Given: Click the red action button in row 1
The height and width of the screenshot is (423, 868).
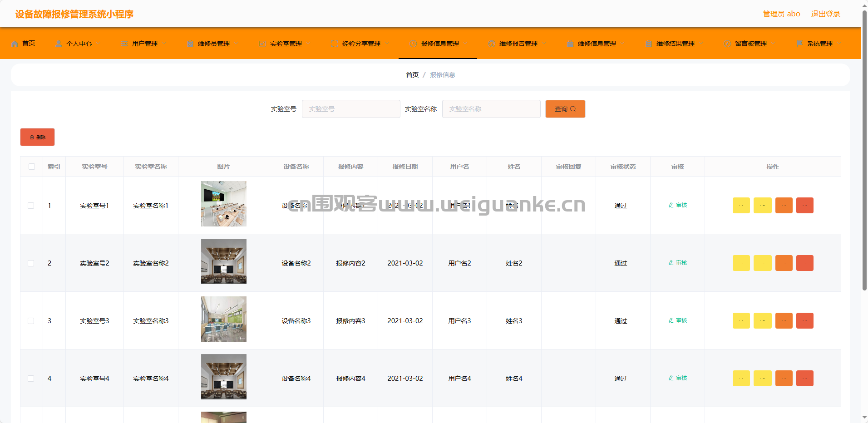Looking at the screenshot, I should click(805, 205).
